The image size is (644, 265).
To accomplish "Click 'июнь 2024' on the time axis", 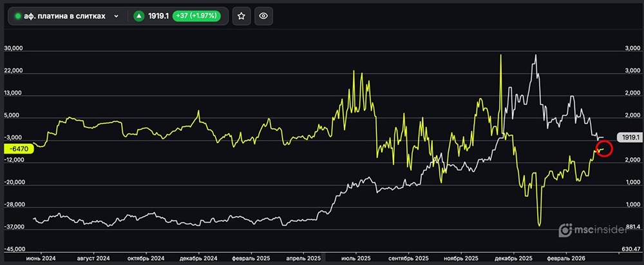I will 41,258.
